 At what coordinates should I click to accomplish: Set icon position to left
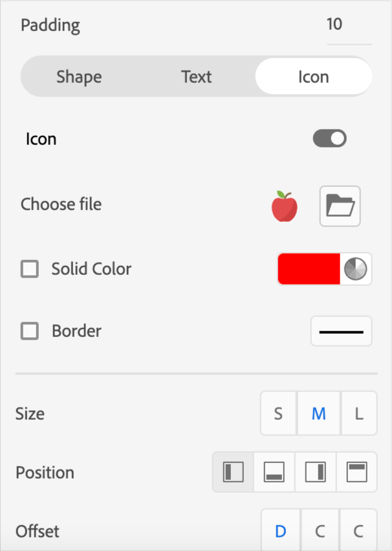pyautogui.click(x=234, y=473)
